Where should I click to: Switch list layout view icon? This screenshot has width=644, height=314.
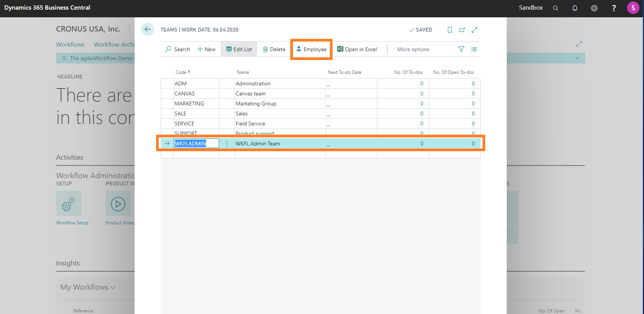474,49
